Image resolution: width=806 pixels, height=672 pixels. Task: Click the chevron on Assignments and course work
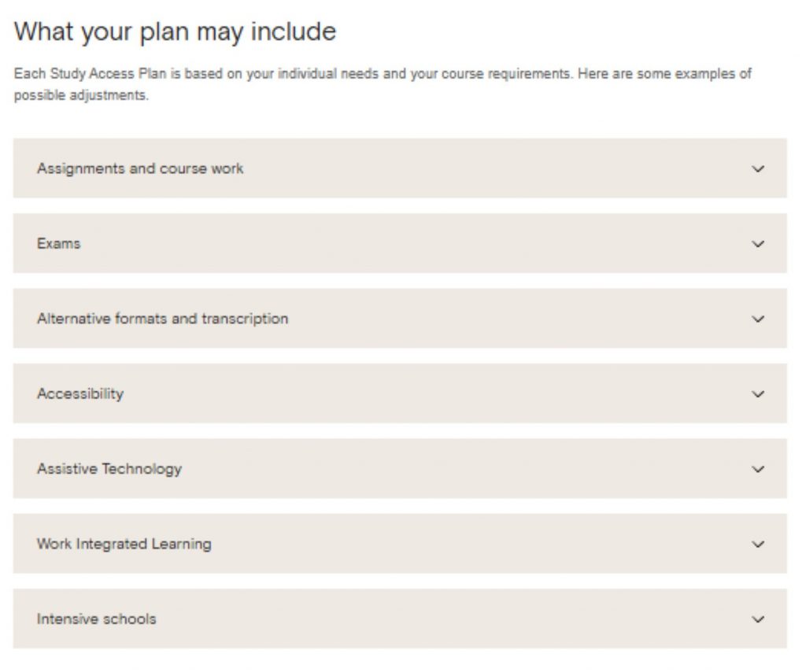coord(758,168)
